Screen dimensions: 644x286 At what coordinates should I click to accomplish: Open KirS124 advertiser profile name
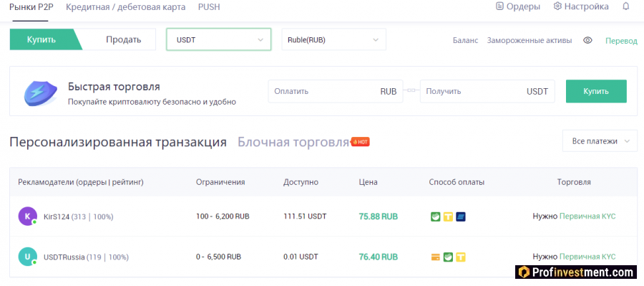click(57, 217)
